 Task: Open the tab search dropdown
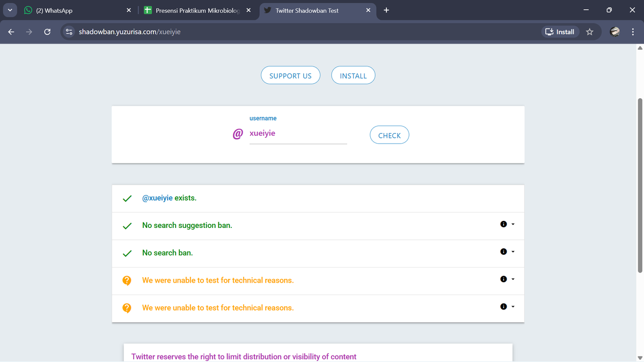point(10,10)
